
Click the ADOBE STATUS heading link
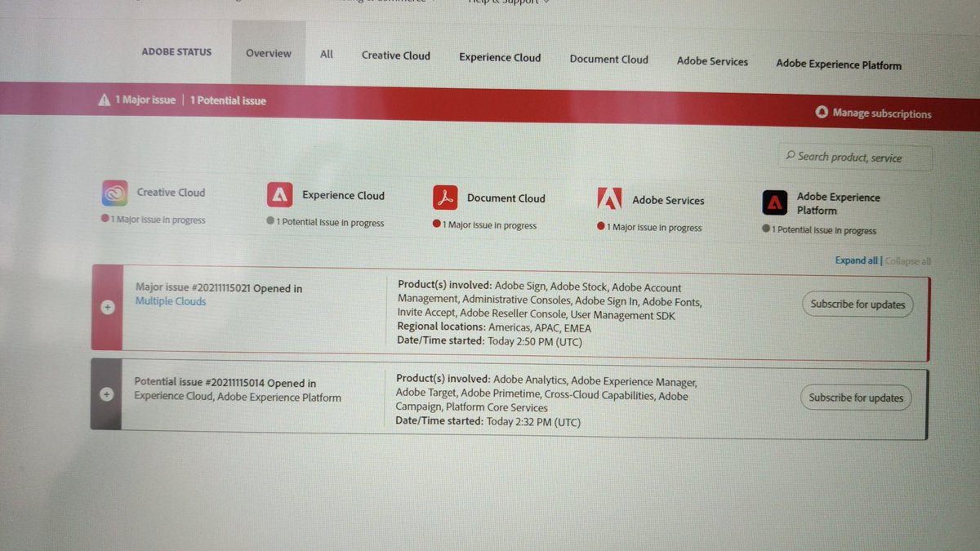click(x=176, y=51)
